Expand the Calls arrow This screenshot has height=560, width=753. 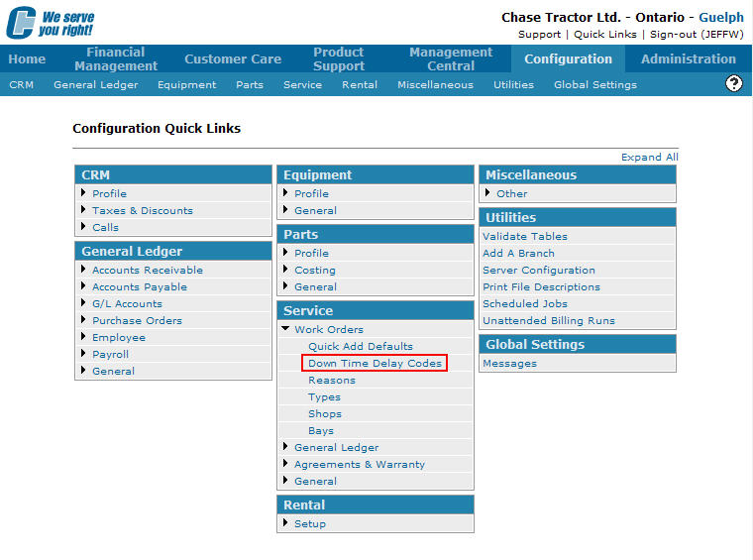[83, 226]
